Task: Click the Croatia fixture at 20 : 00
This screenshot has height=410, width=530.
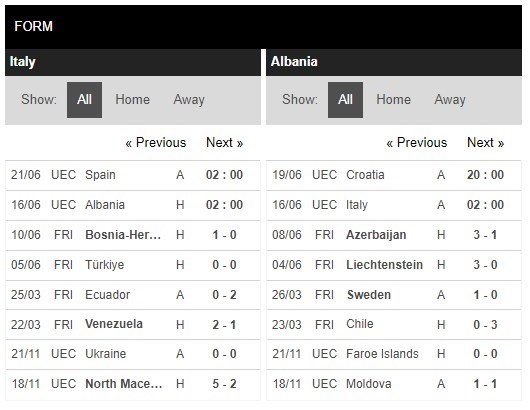Action: click(x=394, y=175)
